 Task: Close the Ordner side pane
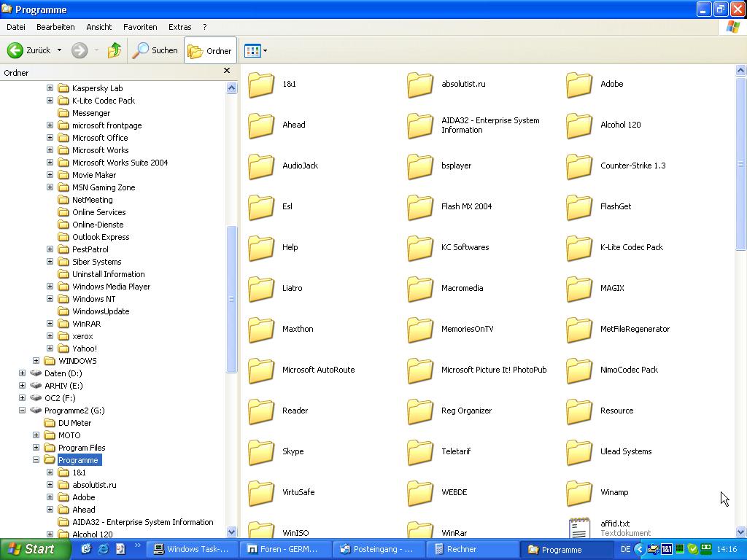coord(227,71)
